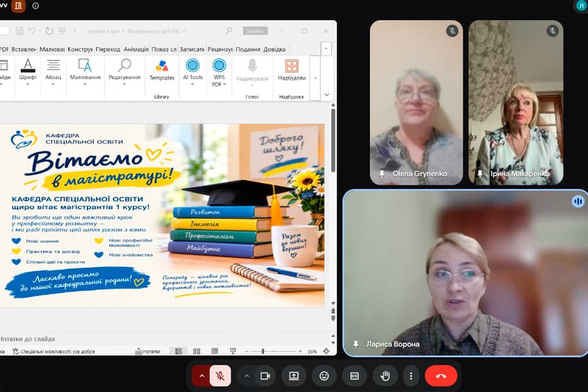Toggle your camera in the meeting
The image size is (588, 392).
point(265,376)
